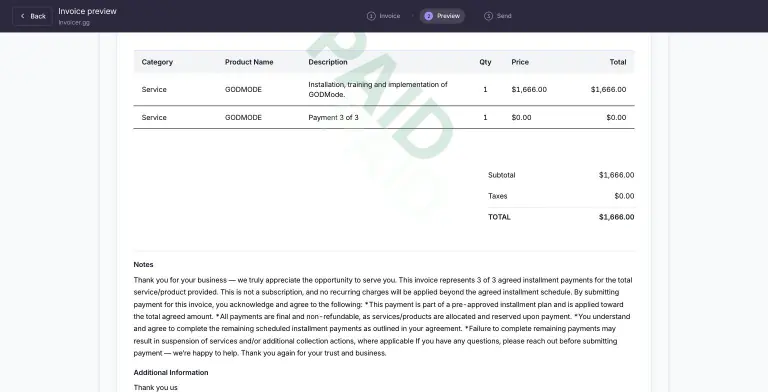Click the Notes heading

[144, 265]
